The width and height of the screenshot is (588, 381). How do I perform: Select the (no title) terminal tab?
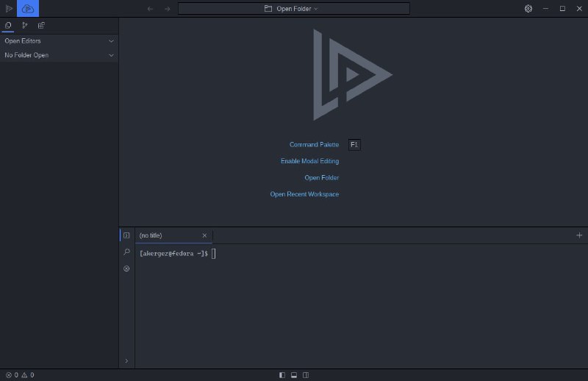(173, 235)
